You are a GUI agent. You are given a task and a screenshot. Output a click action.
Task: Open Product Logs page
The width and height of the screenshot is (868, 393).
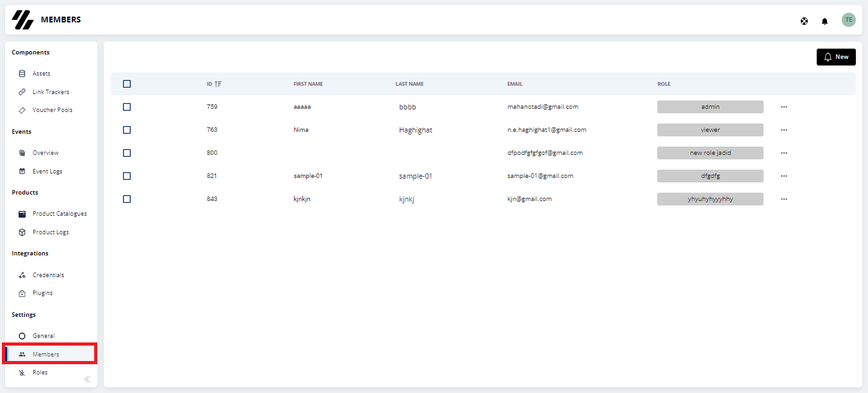pos(51,232)
